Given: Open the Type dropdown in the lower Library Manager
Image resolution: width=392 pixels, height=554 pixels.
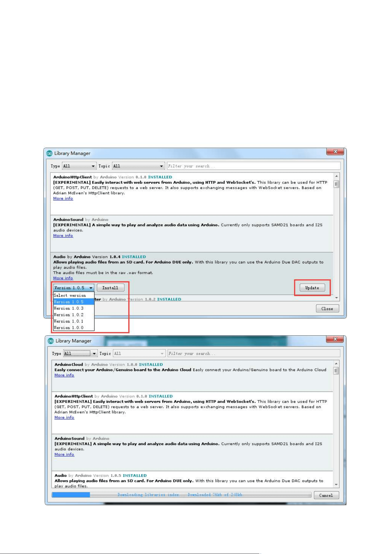Looking at the screenshot, I should coord(80,353).
